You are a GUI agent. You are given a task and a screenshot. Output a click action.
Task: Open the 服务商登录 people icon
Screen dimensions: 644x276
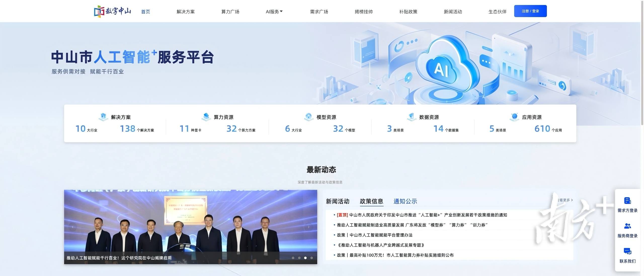tap(627, 226)
